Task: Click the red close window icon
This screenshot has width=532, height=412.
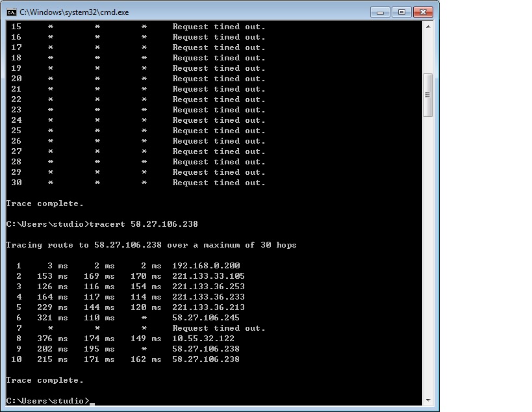Action: pos(422,12)
